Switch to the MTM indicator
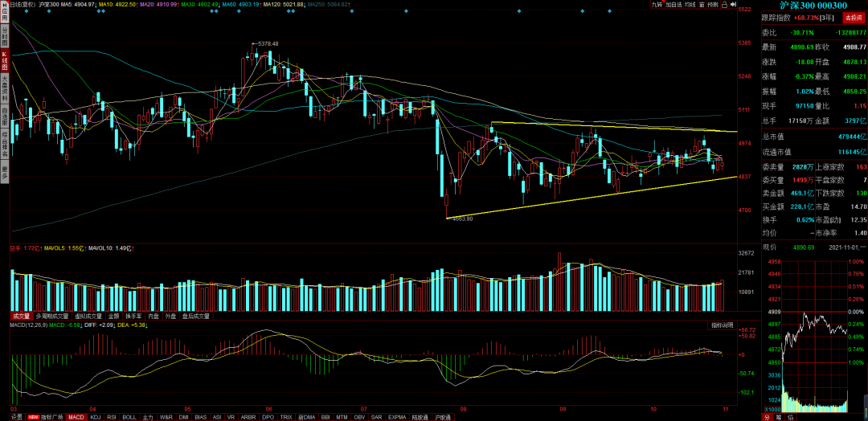The image size is (868, 421). tap(342, 417)
